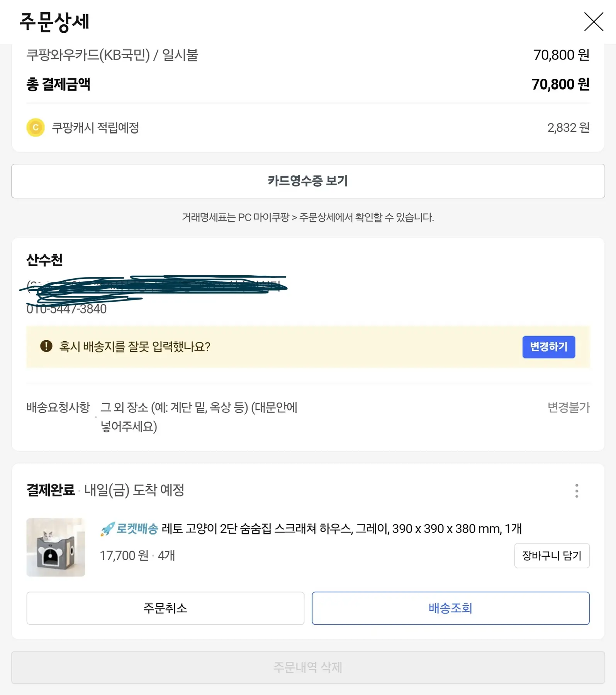616x695 pixels.
Task: Open the three-dot more options menu
Action: [x=576, y=491]
